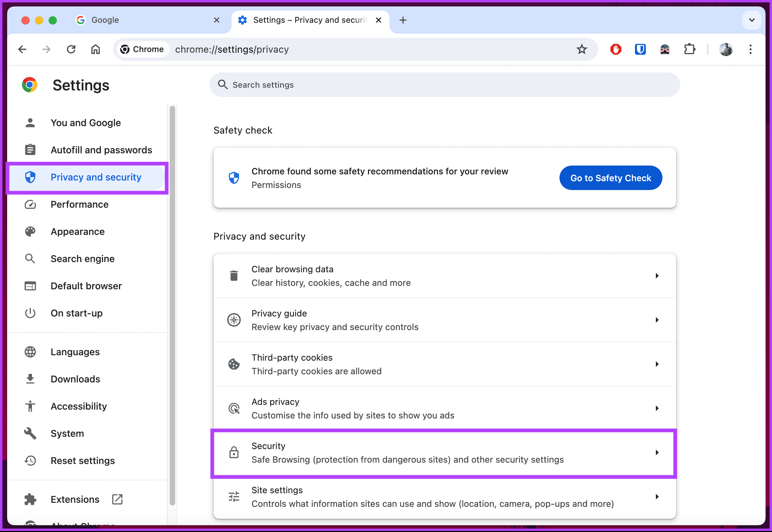Open Clear browsing data row
772x532 pixels.
click(x=444, y=276)
